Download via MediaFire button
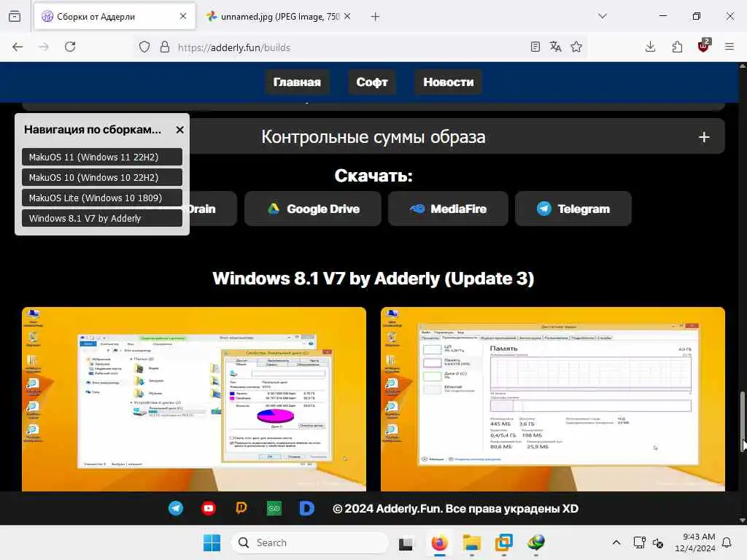 pos(449,209)
